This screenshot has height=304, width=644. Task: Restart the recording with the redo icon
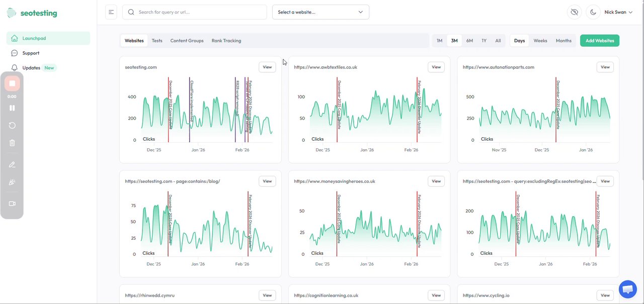coord(12,125)
